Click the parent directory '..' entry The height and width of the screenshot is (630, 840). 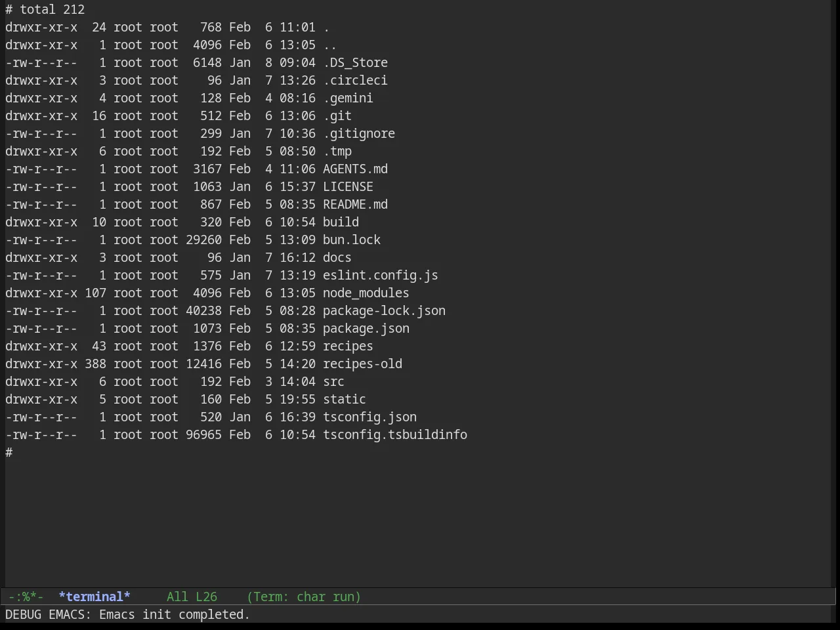pyautogui.click(x=330, y=45)
